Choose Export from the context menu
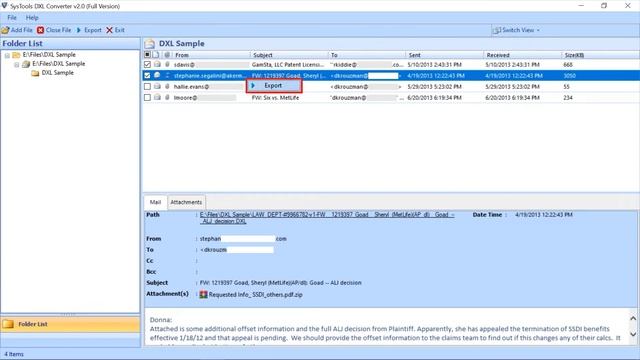The width and height of the screenshot is (640, 360). (x=274, y=86)
